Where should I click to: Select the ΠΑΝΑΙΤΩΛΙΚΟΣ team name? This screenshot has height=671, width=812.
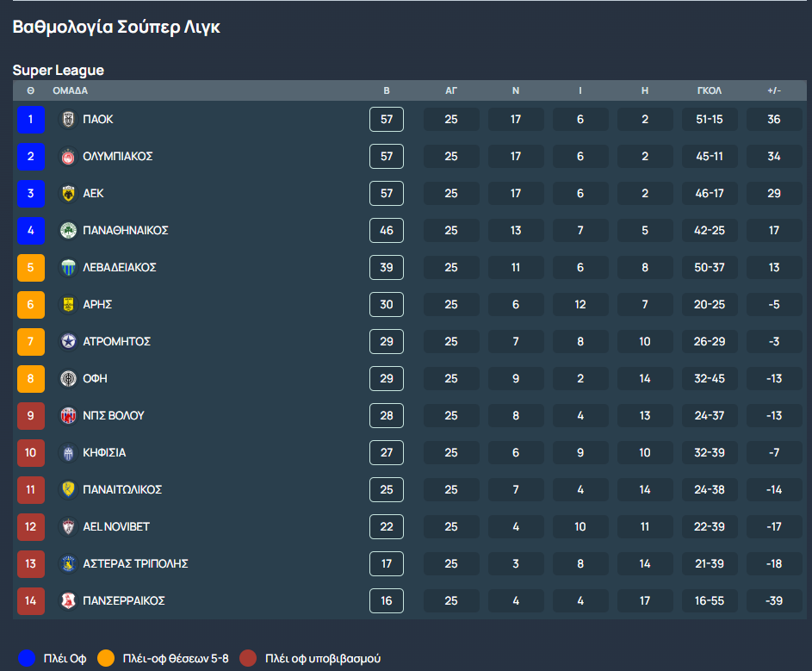122,490
